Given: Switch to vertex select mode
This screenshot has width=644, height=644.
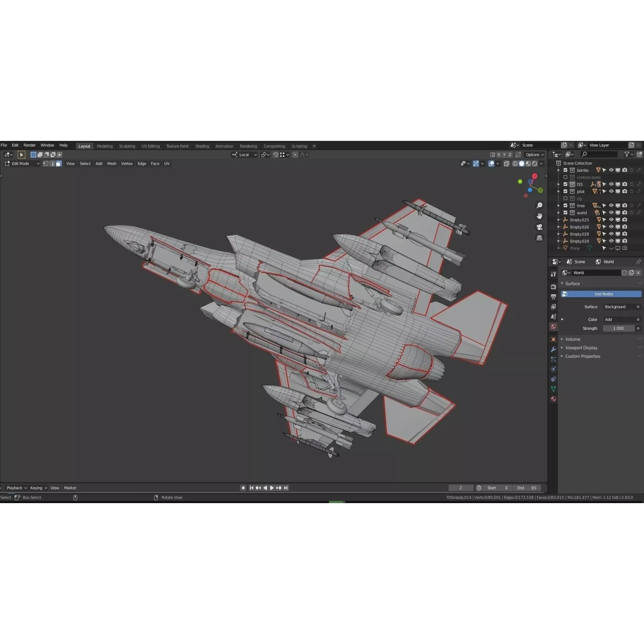Looking at the screenshot, I should pos(46,164).
